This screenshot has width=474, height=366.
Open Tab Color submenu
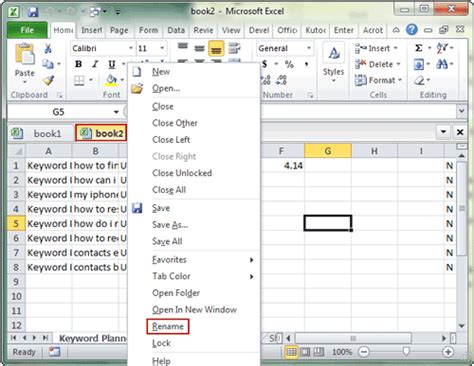[194, 276]
